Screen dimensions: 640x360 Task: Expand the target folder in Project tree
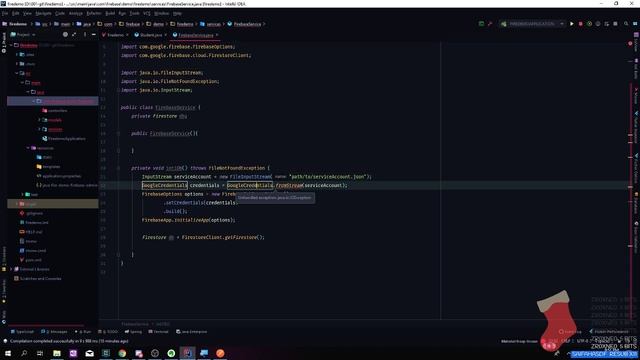(x=17, y=204)
